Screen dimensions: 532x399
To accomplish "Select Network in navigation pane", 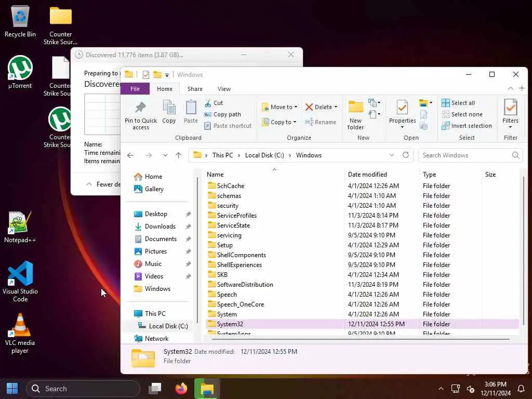I will pos(151,338).
